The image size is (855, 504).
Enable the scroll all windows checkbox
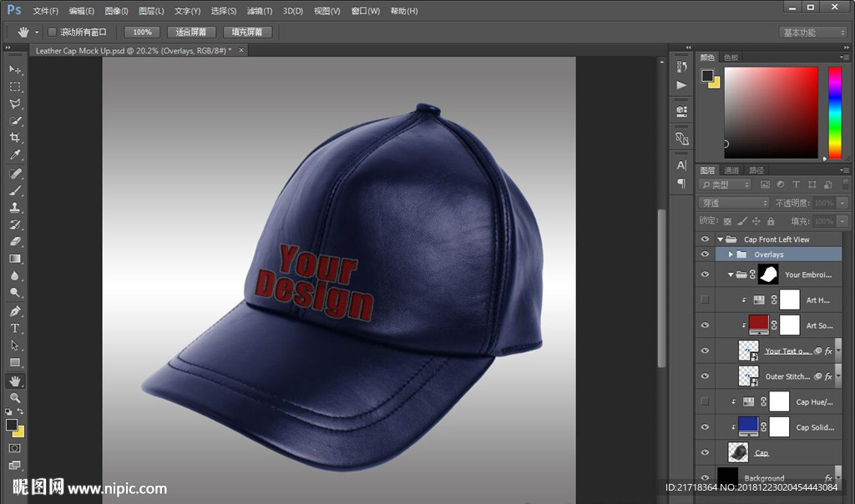tap(52, 32)
